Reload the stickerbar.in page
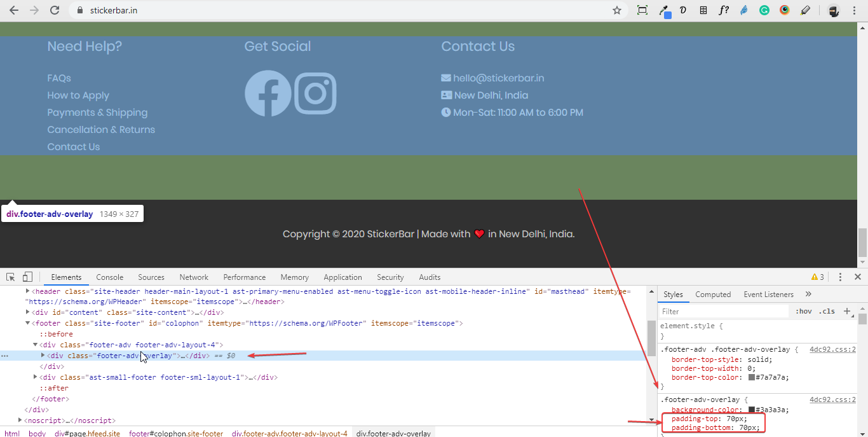 coord(55,10)
